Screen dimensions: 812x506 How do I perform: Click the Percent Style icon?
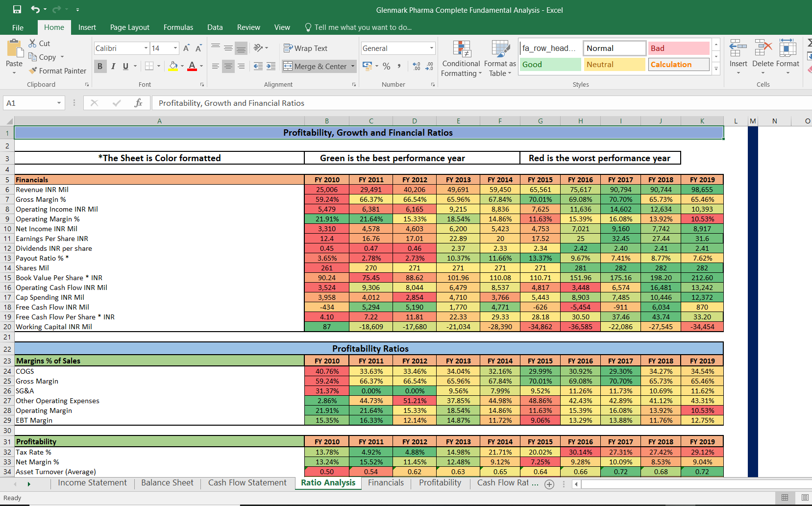387,66
